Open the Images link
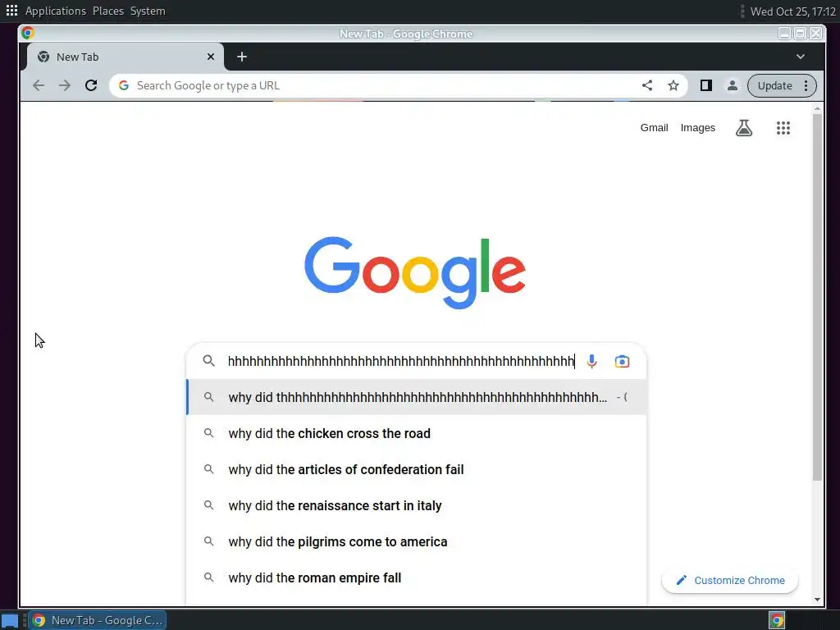The width and height of the screenshot is (840, 630). tap(697, 127)
